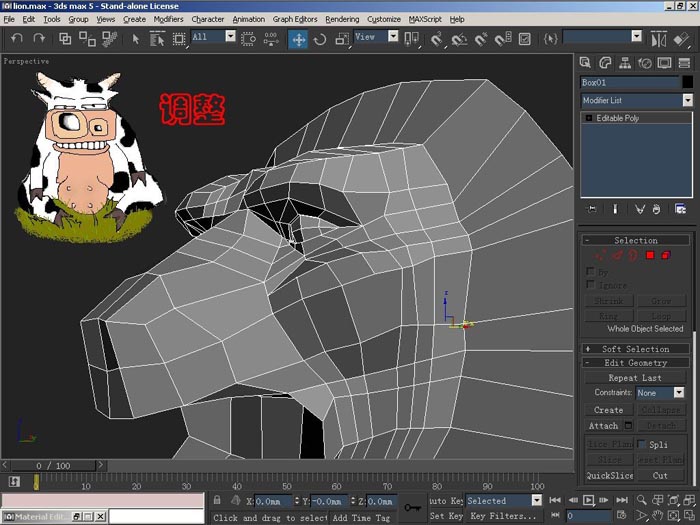Activate the Select and Scale tool
The width and height of the screenshot is (700, 525).
[342, 39]
